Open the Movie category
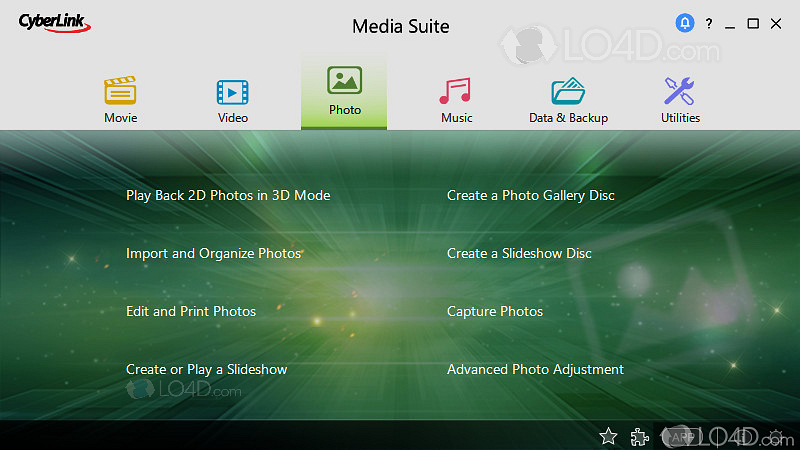The image size is (800, 450). [x=120, y=100]
